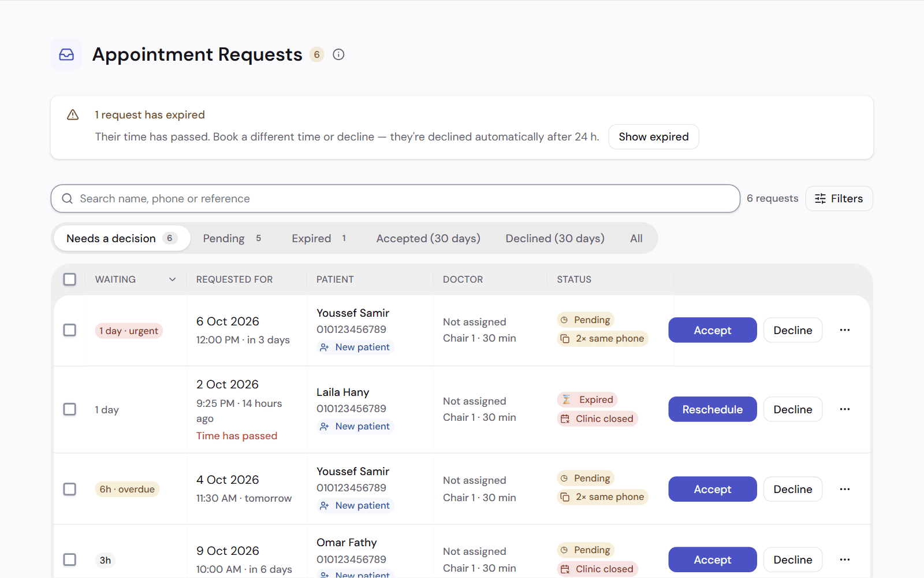Decline Omar Fathy's request
The height and width of the screenshot is (578, 924).
[x=793, y=560]
